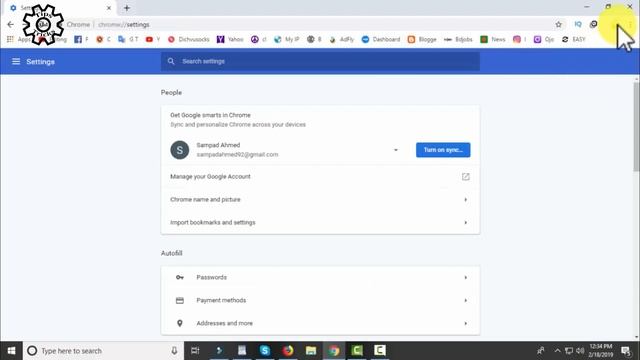Open Skype from the taskbar

(x=265, y=351)
